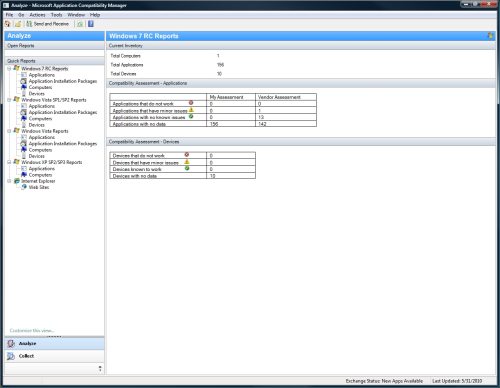Click Devices icon under Windows Vista SP1/SP2 Reports
500x388 pixels.
24,125
